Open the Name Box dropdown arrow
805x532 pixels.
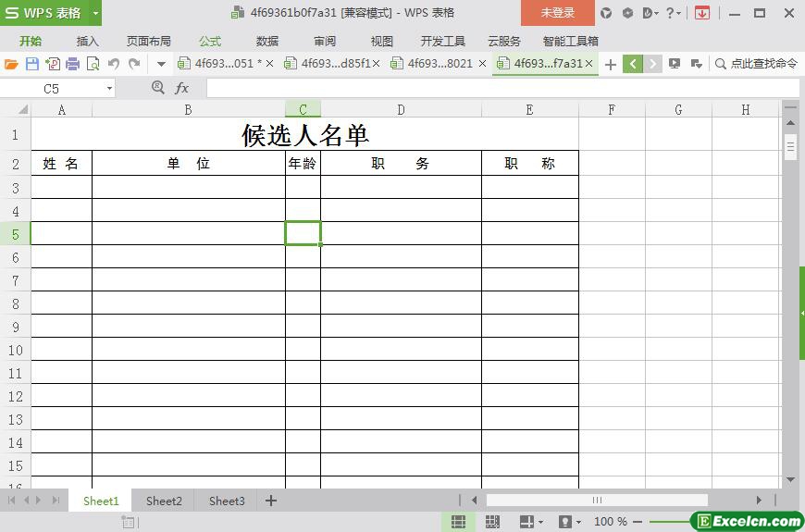click(x=109, y=89)
